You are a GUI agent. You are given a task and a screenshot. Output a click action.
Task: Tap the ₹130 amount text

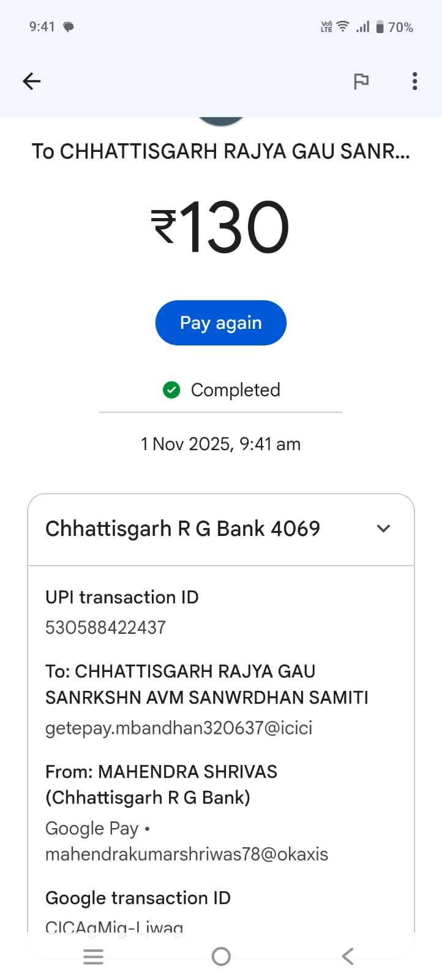[220, 227]
